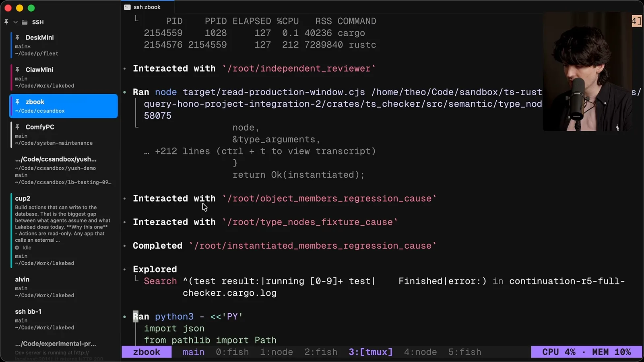Image resolution: width=644 pixels, height=362 pixels.
Task: Click the pin icon in SSH header
Action: [x=6, y=22]
